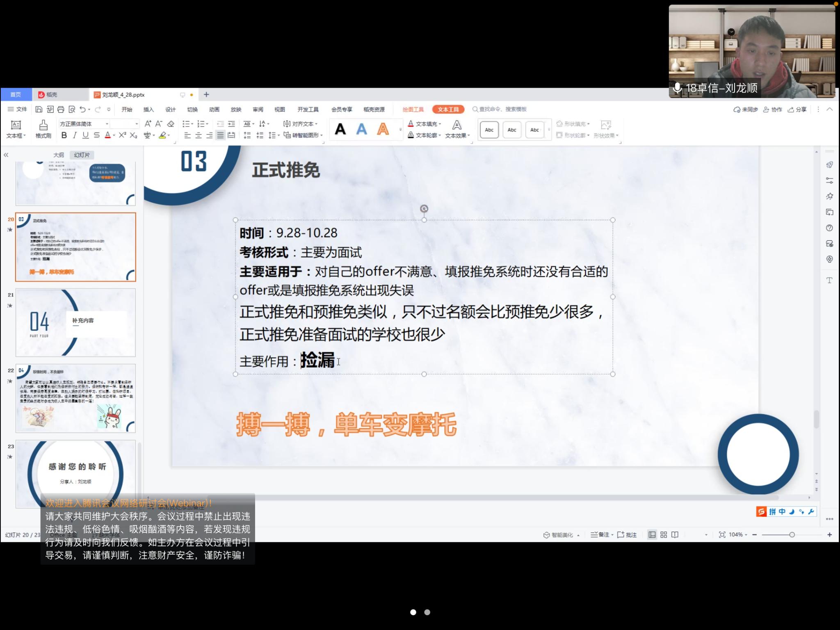Open the 插入 (Insert) ribbon tab
Image resolution: width=840 pixels, height=630 pixels.
(148, 110)
